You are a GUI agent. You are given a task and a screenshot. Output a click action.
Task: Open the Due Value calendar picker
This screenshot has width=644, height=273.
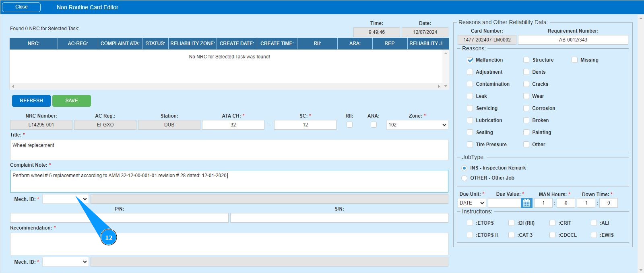coord(526,203)
